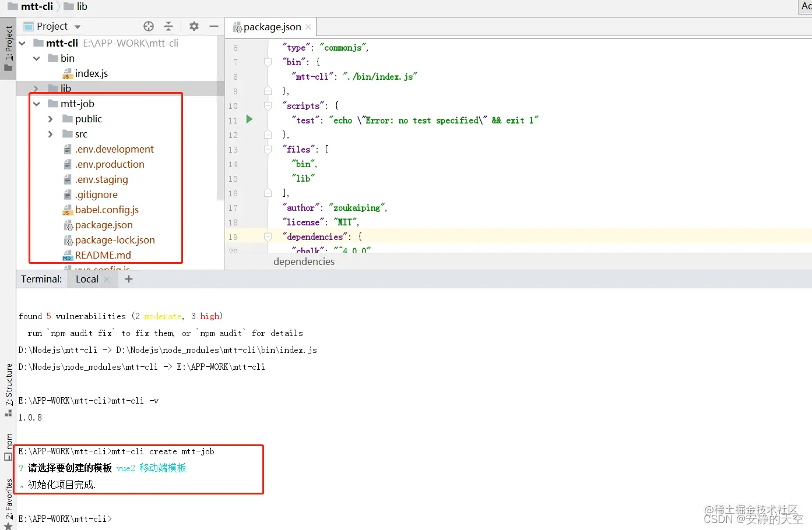812x530 pixels.
Task: Collapse the mtt-job folder
Action: tap(37, 104)
